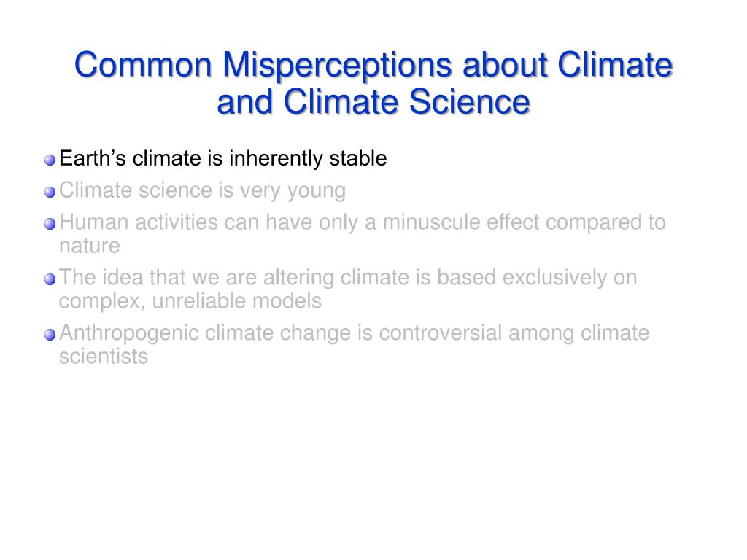The width and height of the screenshot is (747, 560).
Task: Click the bullet beside 'The idea that we are altering'
Action: [50, 279]
